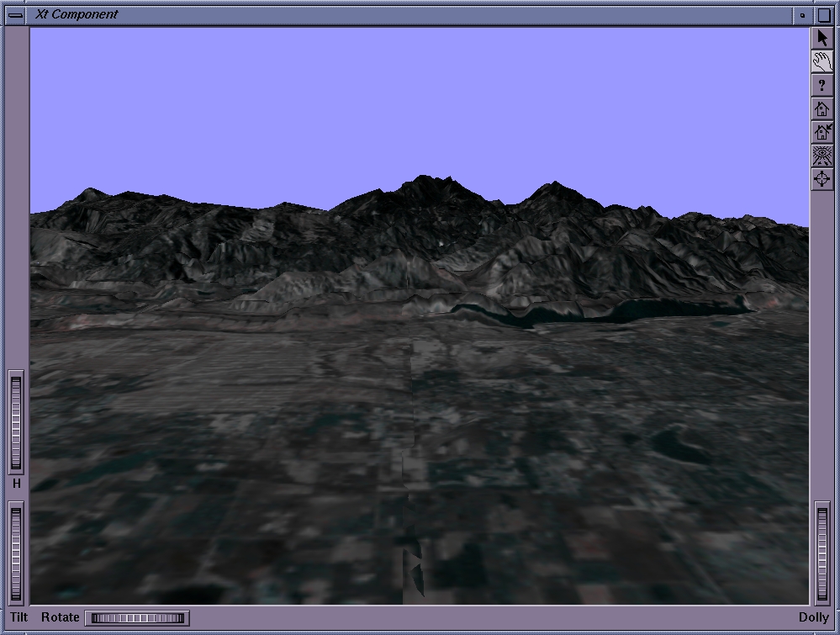Click the Rotate horizontal thumbwheel
840x635 pixels.
coord(138,618)
